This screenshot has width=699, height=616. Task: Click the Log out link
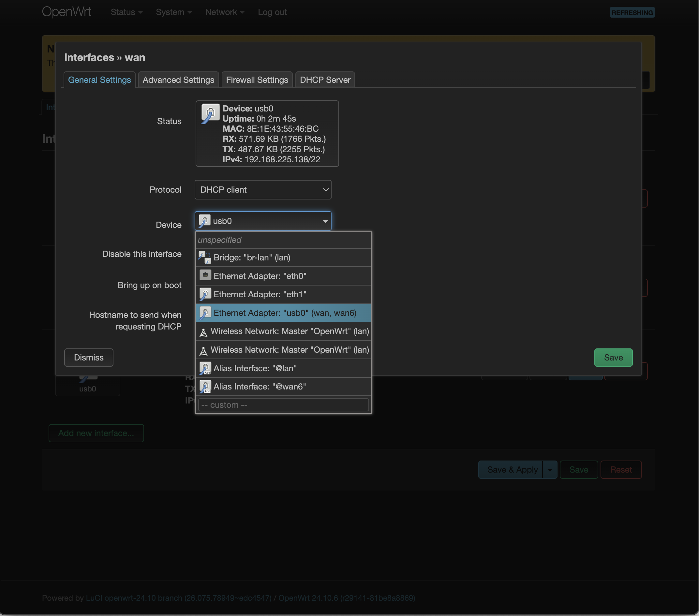273,12
